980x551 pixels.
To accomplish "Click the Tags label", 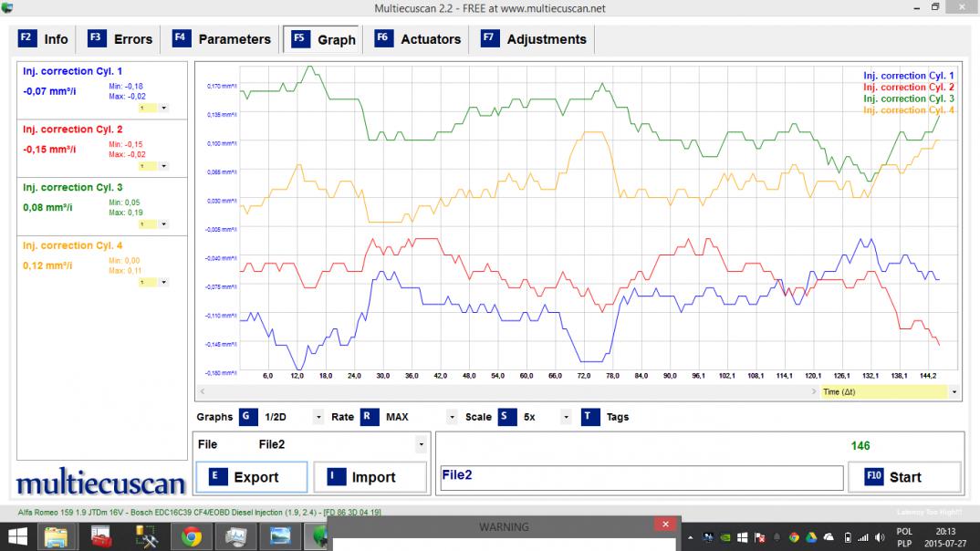I will [x=618, y=417].
